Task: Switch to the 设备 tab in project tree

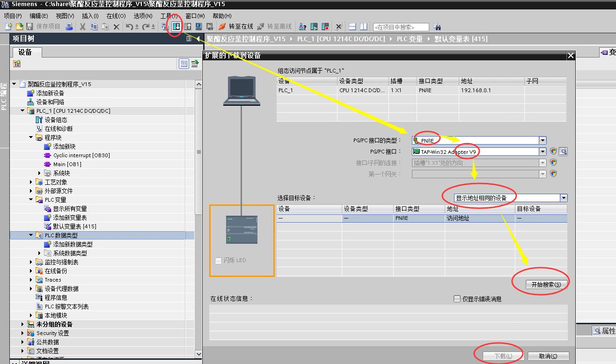Action: pos(26,52)
